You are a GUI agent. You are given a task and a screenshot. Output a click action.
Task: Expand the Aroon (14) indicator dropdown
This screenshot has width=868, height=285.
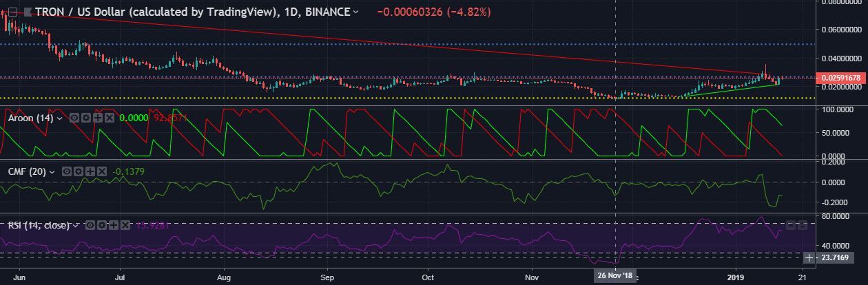60,118
